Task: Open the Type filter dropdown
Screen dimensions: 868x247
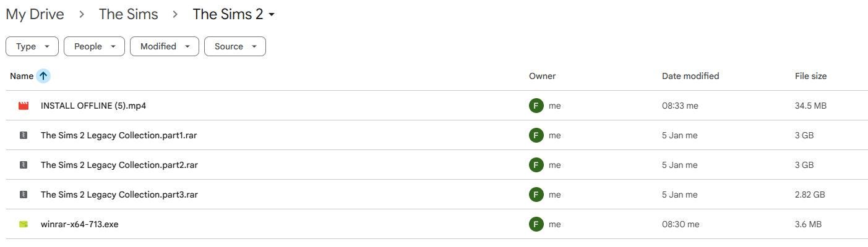Action: 32,46
